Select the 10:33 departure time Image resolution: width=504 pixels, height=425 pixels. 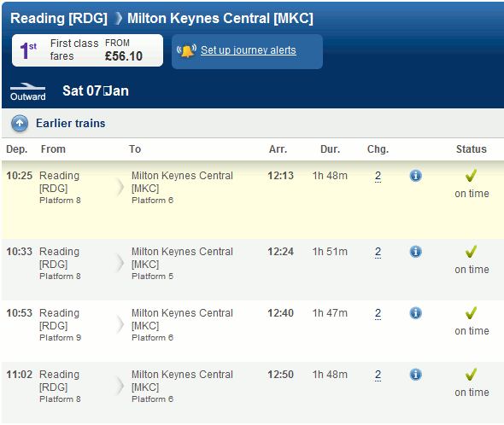pos(20,252)
